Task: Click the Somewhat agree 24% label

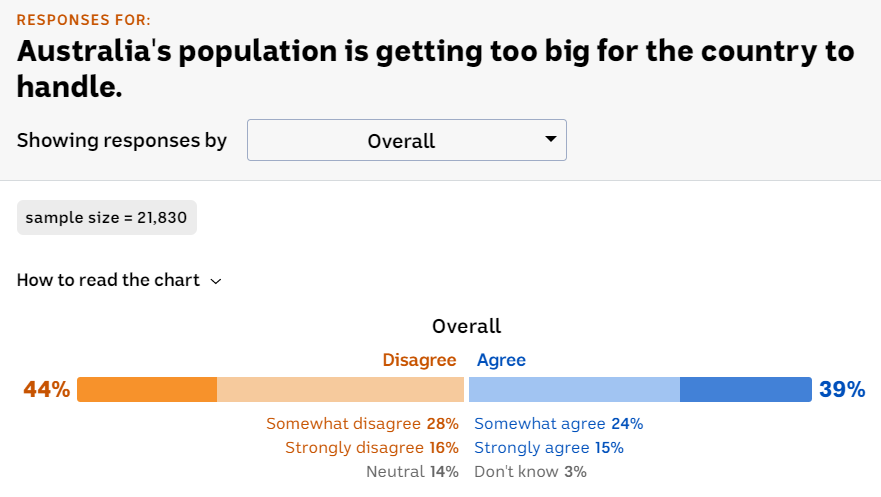Action: pyautogui.click(x=558, y=424)
